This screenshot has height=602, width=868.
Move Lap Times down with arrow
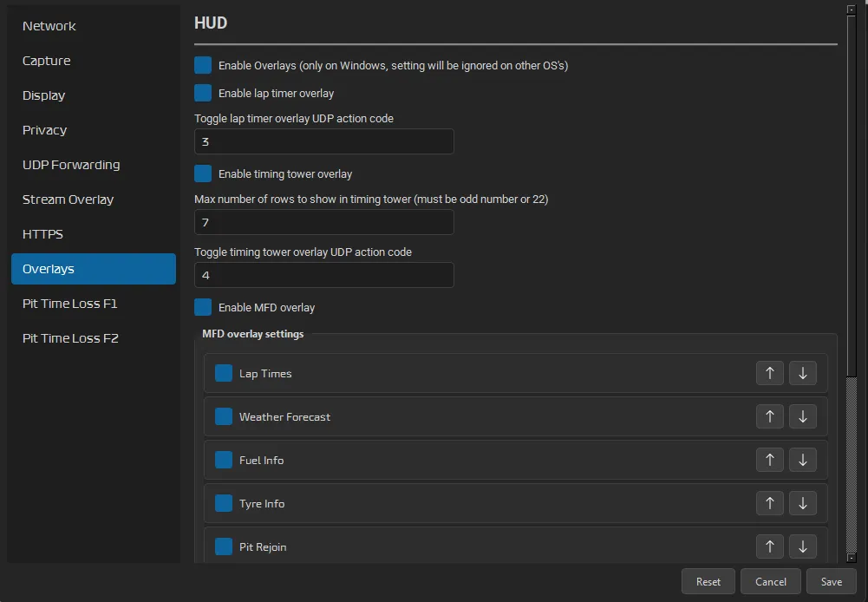(x=802, y=373)
